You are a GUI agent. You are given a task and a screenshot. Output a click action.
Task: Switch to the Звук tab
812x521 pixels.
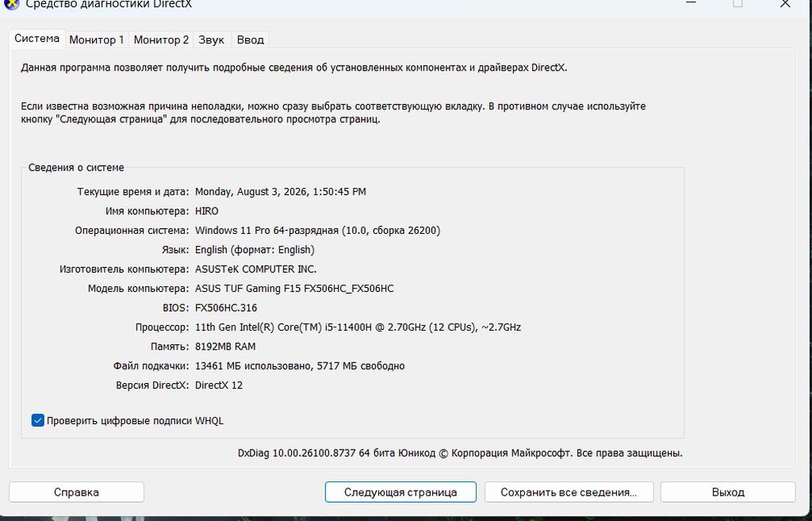coord(211,40)
